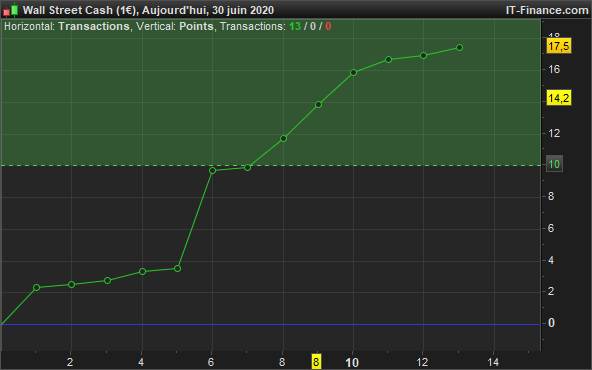Select the curve point at transaction 2
This screenshot has width=592, height=370.
click(71, 284)
